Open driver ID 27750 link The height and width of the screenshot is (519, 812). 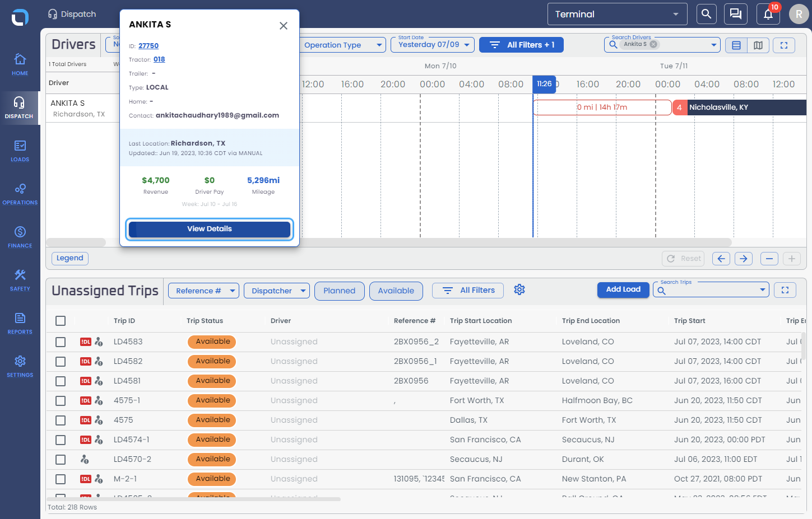(x=149, y=46)
